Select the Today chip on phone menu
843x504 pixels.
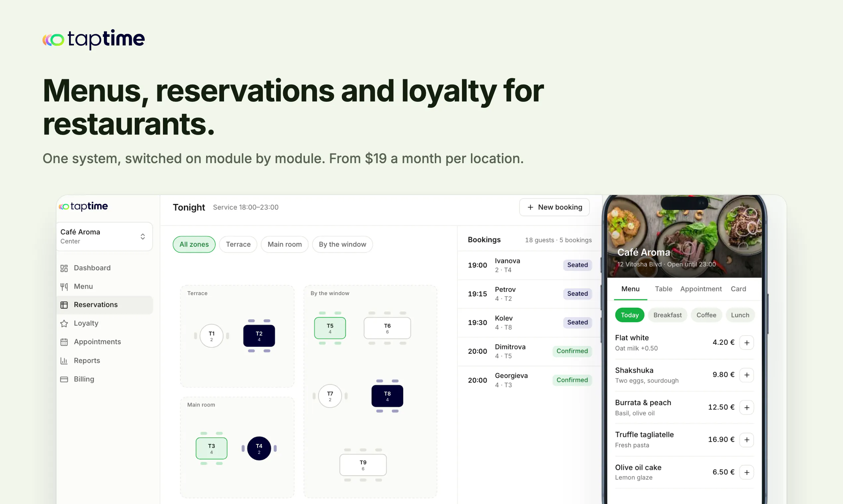pos(630,315)
